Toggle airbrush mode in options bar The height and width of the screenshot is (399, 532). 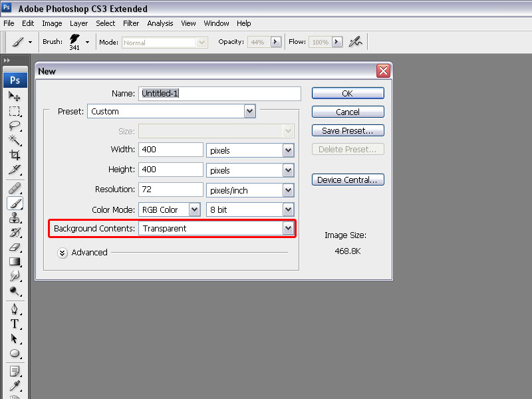click(356, 42)
